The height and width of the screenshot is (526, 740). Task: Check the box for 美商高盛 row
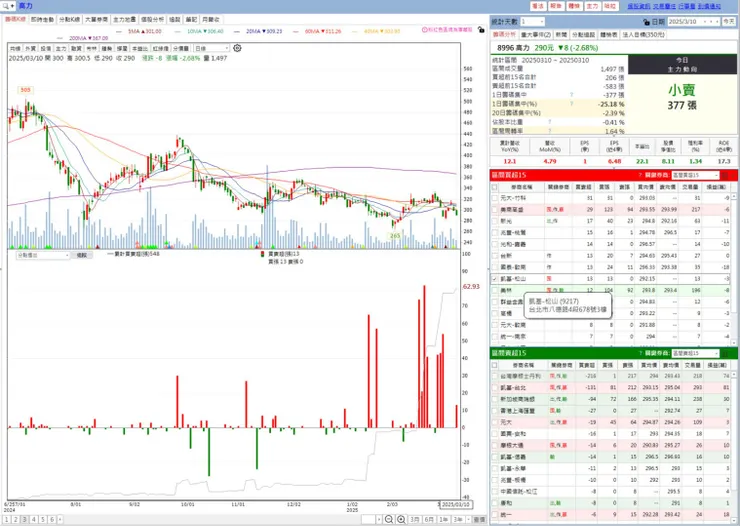coord(495,209)
